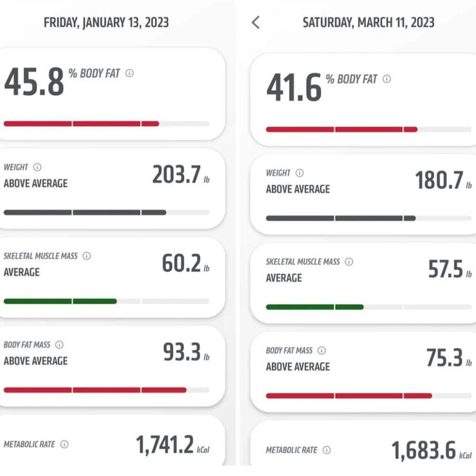The width and height of the screenshot is (476, 476).
Task: Show Skeletal Muscle Mass info for 57.5 lb
Action: 349,262
